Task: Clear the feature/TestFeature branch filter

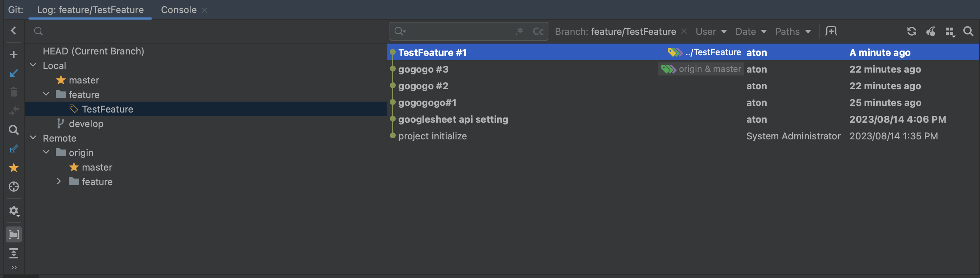Action: click(x=684, y=31)
